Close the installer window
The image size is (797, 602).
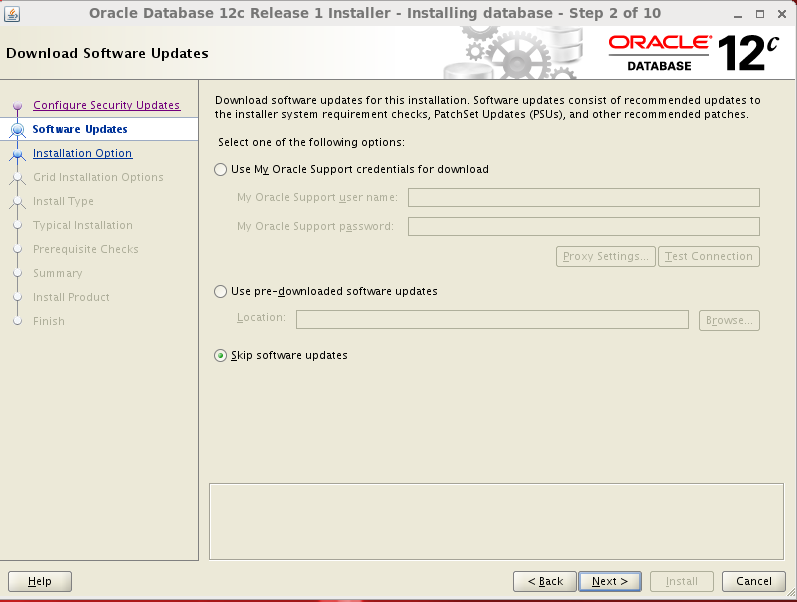tap(782, 14)
